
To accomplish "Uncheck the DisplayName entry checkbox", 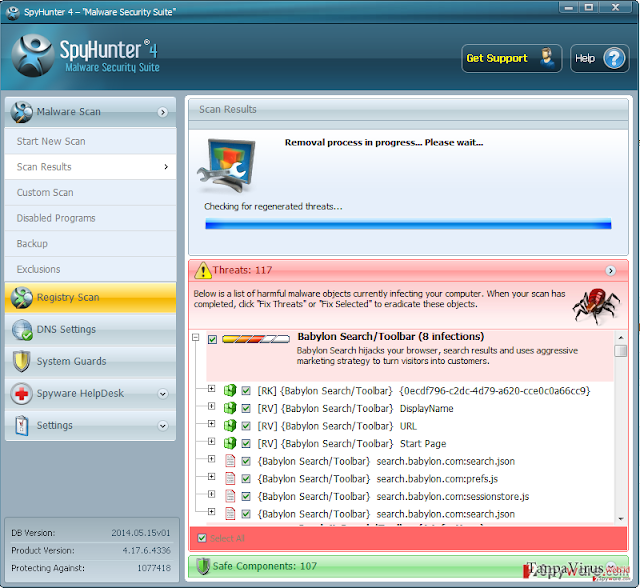I will [246, 408].
